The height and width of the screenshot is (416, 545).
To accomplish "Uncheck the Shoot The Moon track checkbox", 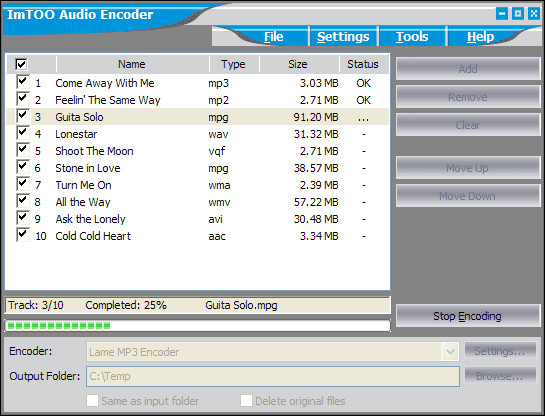I will click(23, 150).
